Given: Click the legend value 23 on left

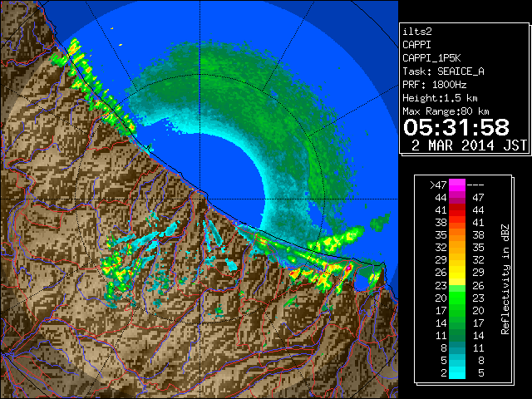Looking at the screenshot, I should (441, 286).
